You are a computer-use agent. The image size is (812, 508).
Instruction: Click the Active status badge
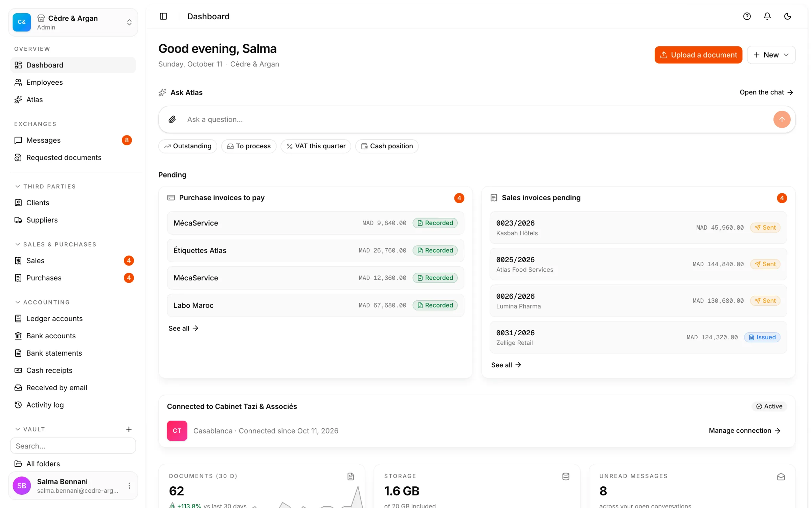tap(769, 406)
